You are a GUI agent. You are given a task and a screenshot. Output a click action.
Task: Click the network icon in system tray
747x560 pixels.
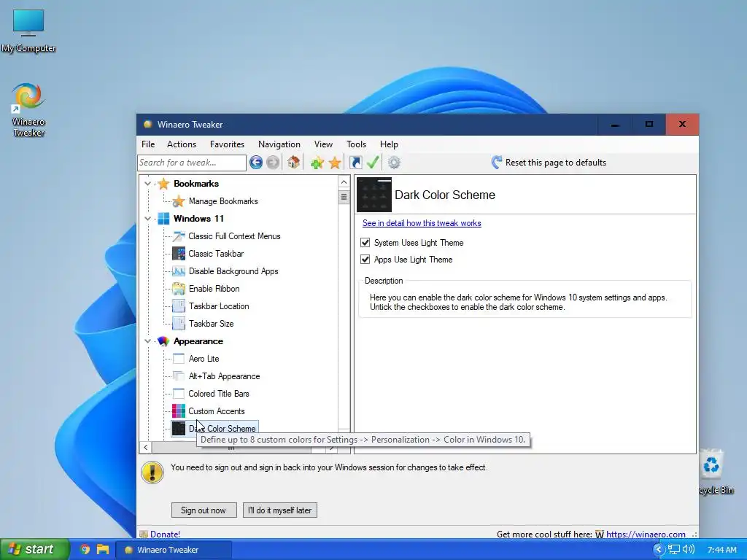pos(674,550)
